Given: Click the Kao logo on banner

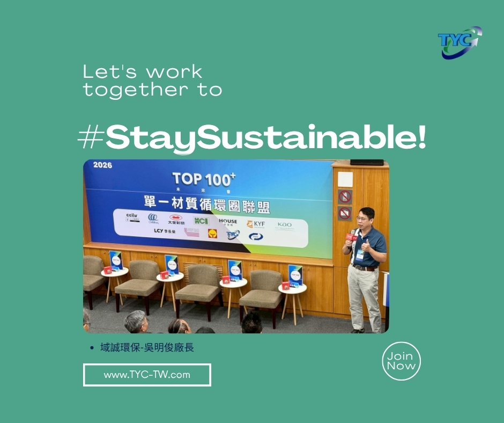Looking at the screenshot, I should 285,225.
